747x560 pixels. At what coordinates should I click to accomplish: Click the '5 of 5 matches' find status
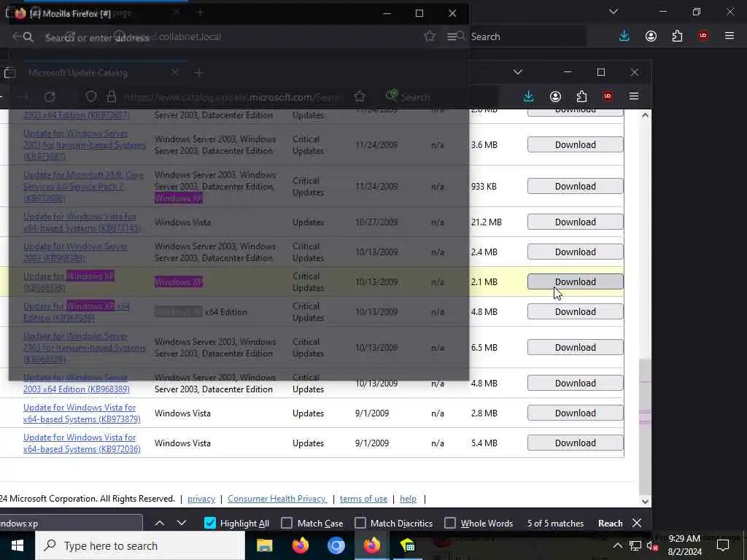[x=555, y=524]
